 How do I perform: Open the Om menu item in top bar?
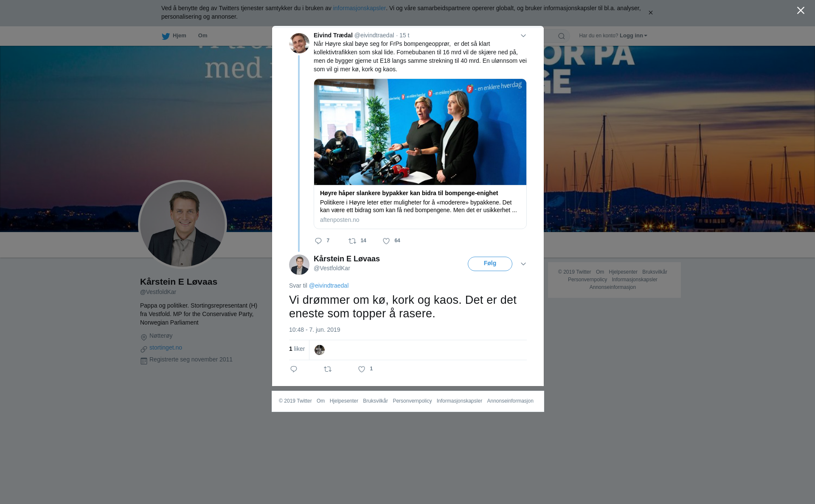pyautogui.click(x=202, y=36)
